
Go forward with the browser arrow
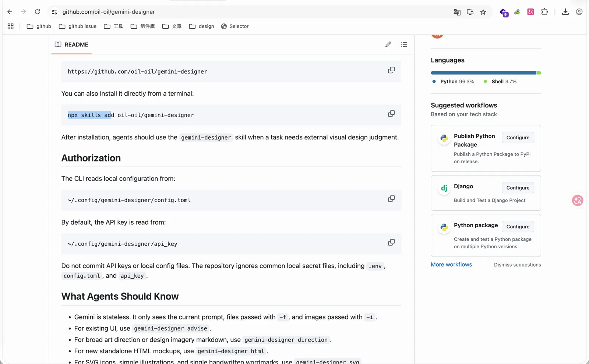pyautogui.click(x=24, y=12)
